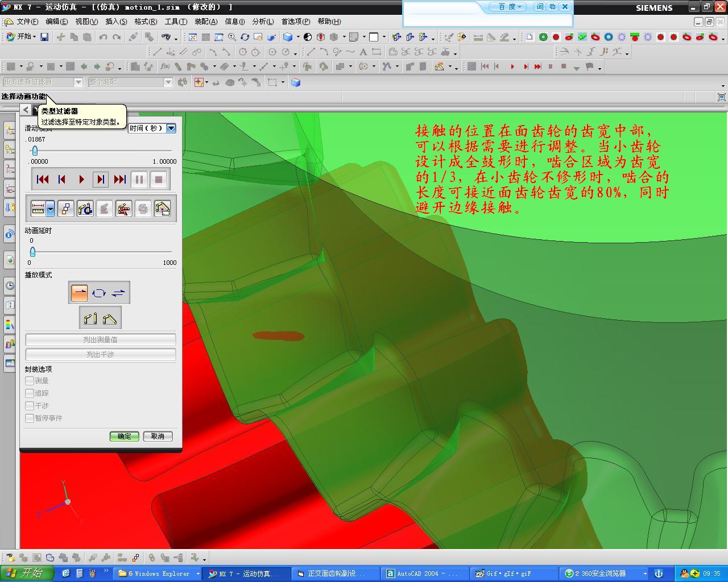Open the 帮助(H) menu
The width and height of the screenshot is (728, 582).
tap(329, 22)
